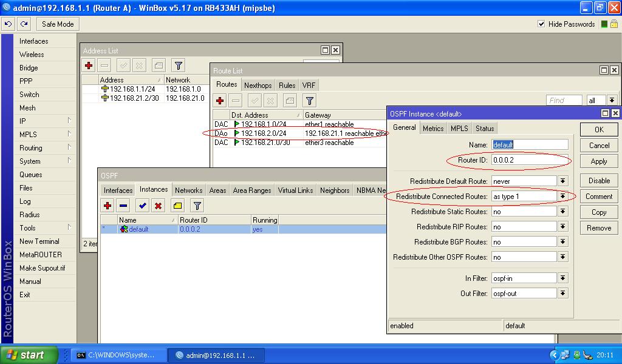Toggle the Hide Passwords checkbox

click(x=541, y=24)
